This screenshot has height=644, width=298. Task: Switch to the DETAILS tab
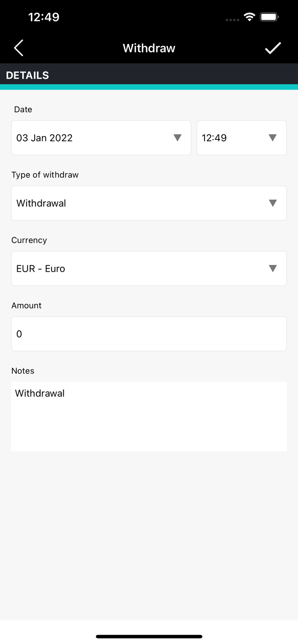point(27,75)
